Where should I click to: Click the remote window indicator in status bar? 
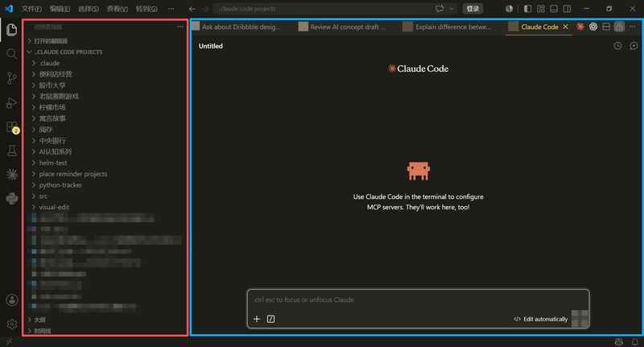pyautogui.click(x=9, y=341)
